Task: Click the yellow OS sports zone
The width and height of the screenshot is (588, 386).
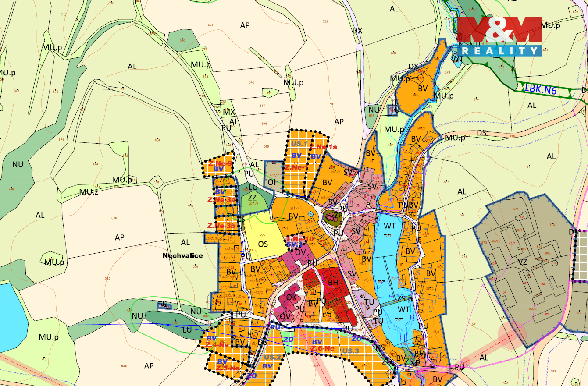Action: pyautogui.click(x=263, y=244)
